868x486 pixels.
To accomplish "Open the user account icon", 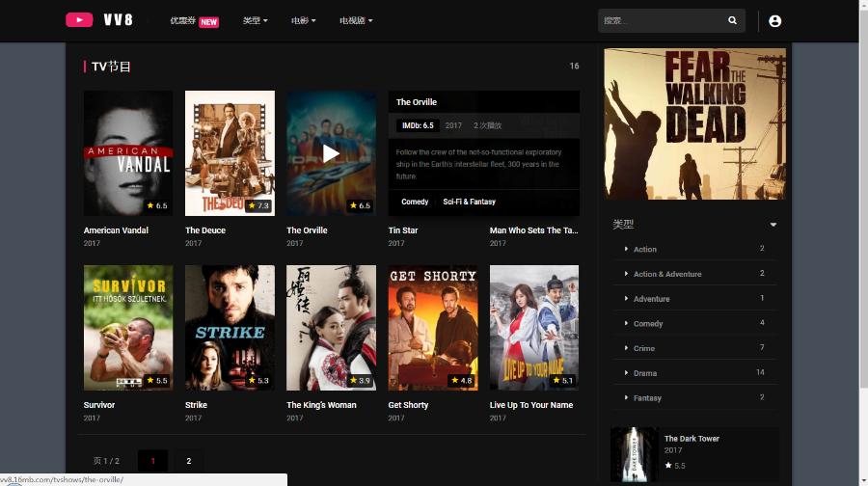I will (775, 21).
